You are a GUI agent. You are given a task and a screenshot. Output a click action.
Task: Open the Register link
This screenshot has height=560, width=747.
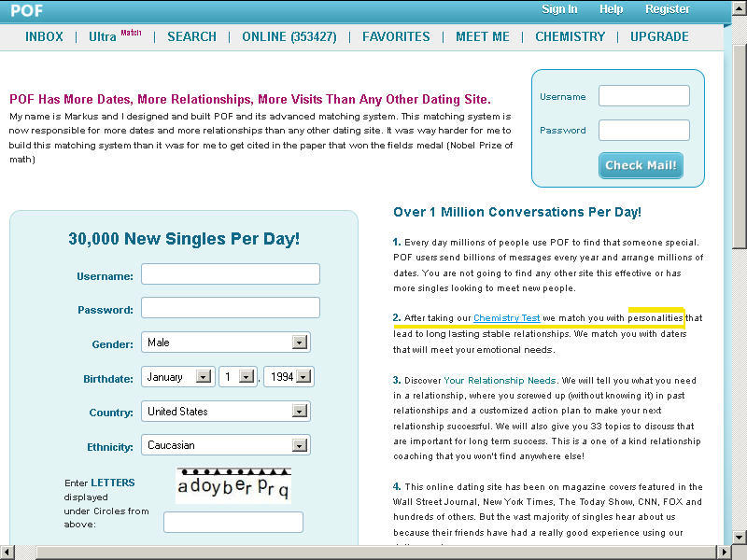668,9
